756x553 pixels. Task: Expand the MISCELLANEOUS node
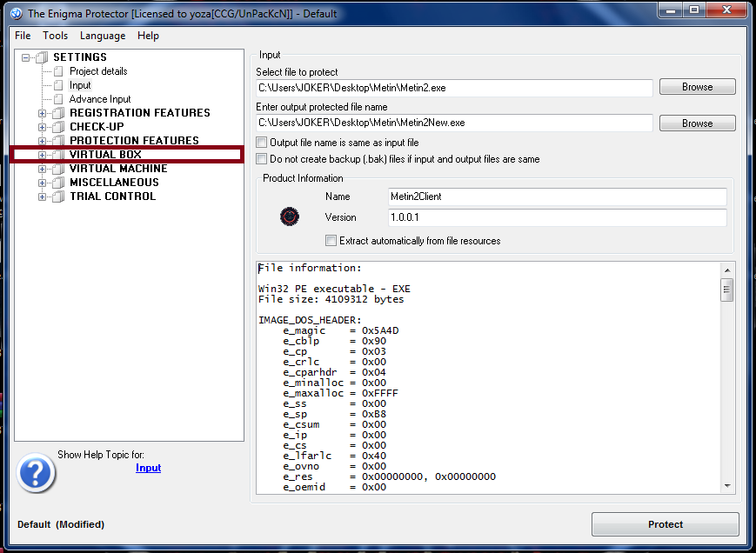[x=43, y=183]
